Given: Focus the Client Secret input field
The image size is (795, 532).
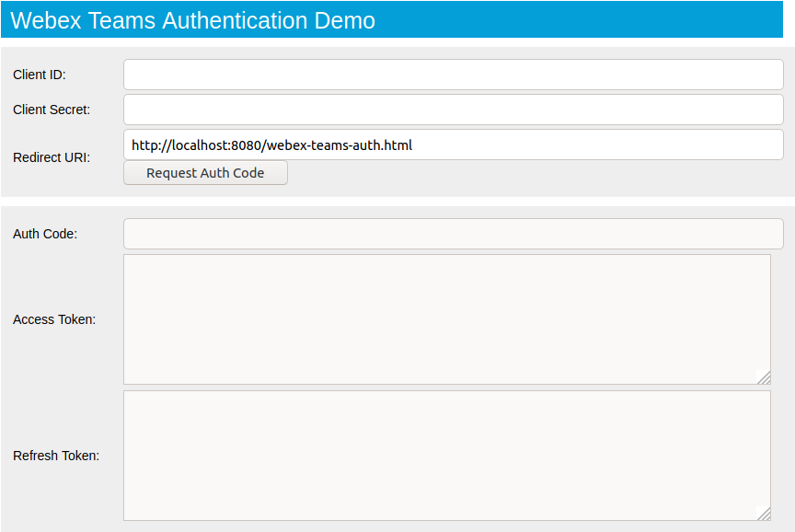Looking at the screenshot, I should (x=454, y=110).
